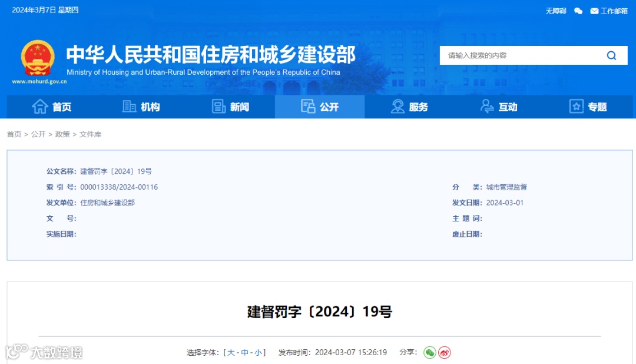Viewport: 636px width, 364px height.
Task: Open the 互动 navigation tab
Action: tap(499, 107)
